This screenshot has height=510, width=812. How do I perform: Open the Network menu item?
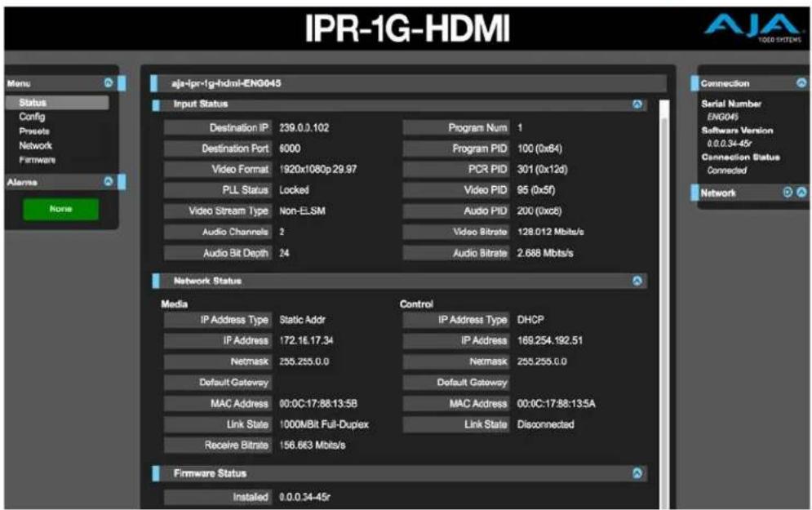pos(36,145)
